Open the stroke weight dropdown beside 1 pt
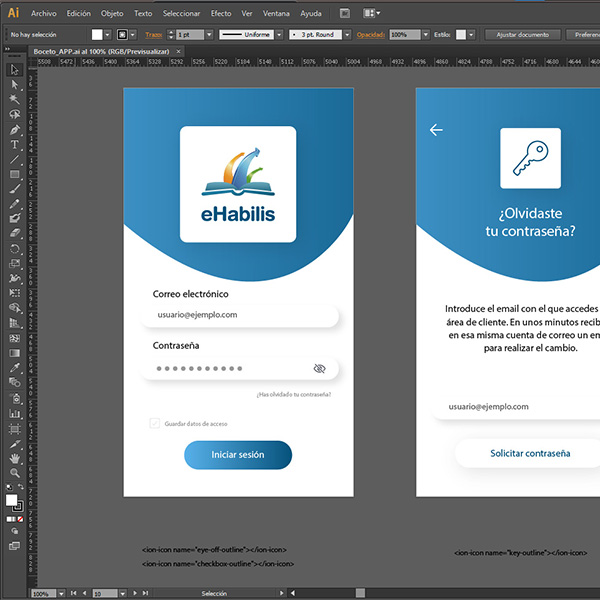The width and height of the screenshot is (600, 600). (209, 35)
